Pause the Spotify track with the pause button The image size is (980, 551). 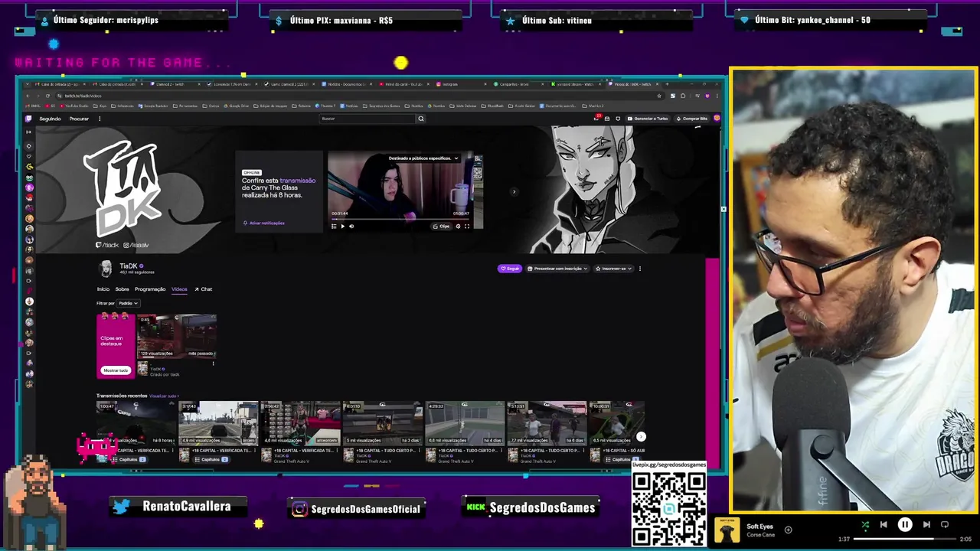pyautogui.click(x=904, y=524)
